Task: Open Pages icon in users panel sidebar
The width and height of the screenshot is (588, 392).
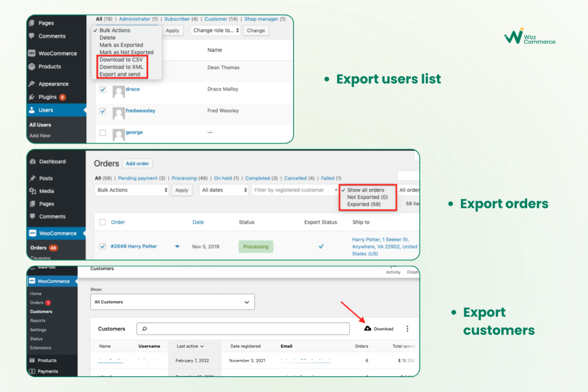Action: click(32, 23)
